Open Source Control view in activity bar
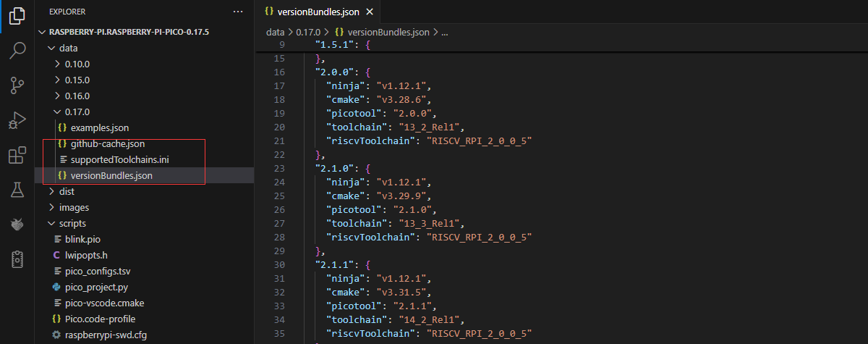Viewport: 868px width, 344px height. (17, 85)
